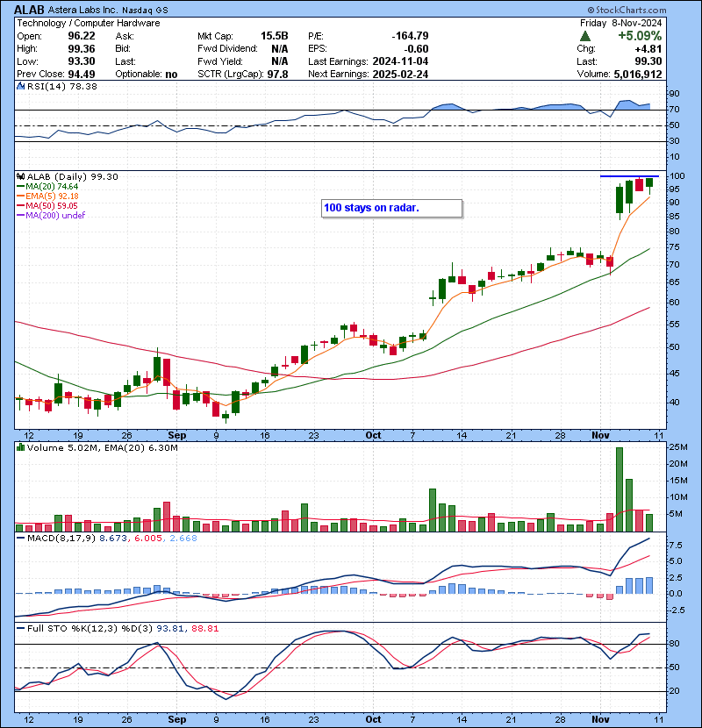Click the Sep label on price chart date axis

(177, 436)
